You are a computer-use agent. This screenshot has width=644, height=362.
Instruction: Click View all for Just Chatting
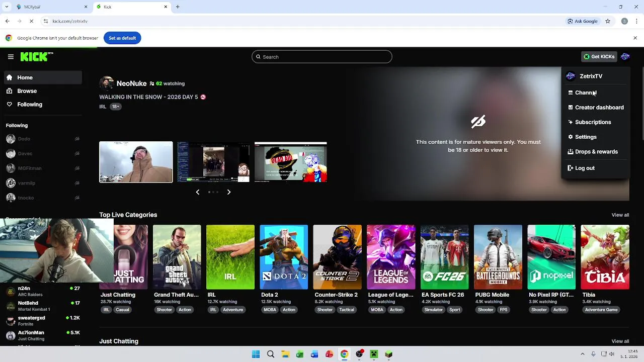(x=620, y=341)
